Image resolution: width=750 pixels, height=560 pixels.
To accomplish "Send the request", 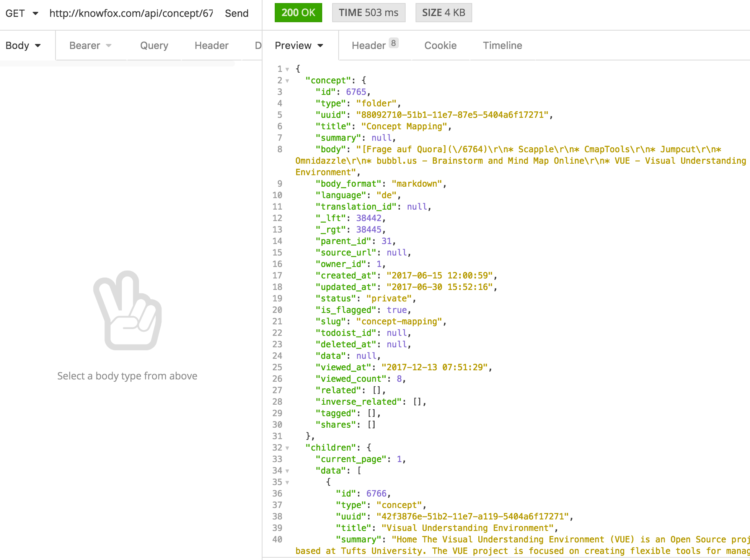I will 236,13.
